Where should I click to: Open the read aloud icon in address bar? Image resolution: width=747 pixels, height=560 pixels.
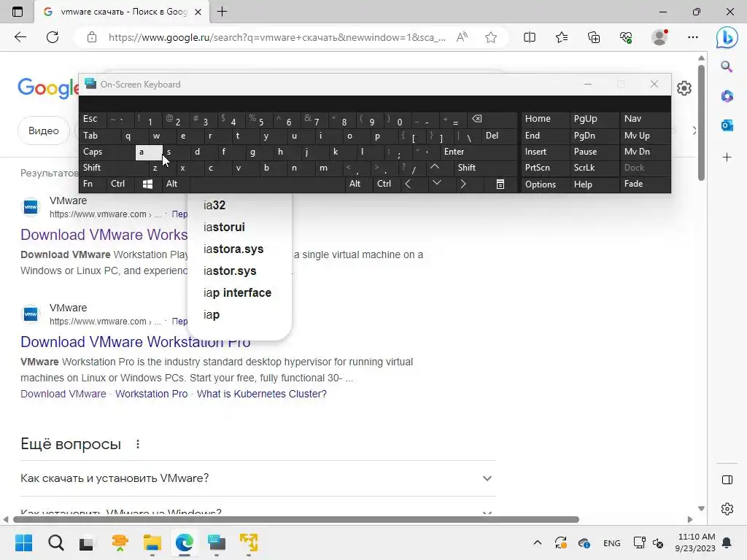pos(462,37)
